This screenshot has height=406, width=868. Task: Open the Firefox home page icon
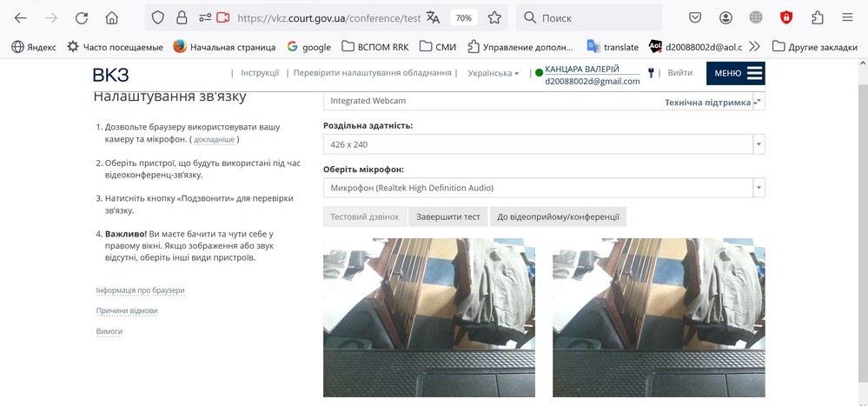click(x=112, y=17)
